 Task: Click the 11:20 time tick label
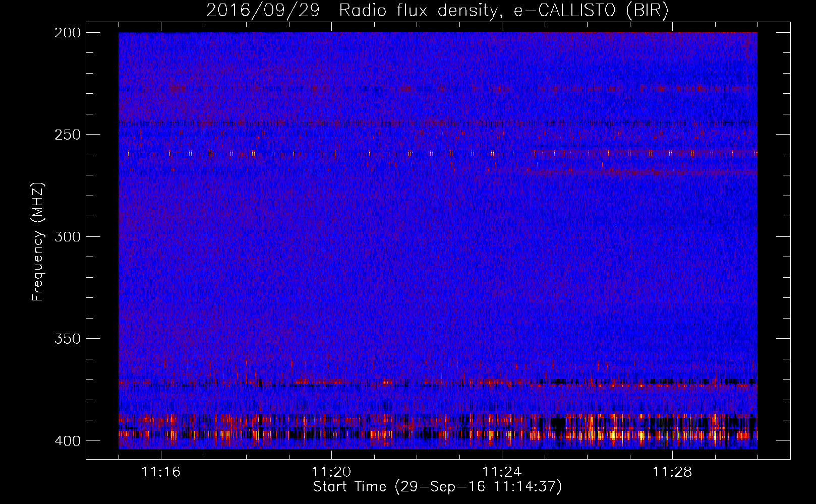(331, 472)
